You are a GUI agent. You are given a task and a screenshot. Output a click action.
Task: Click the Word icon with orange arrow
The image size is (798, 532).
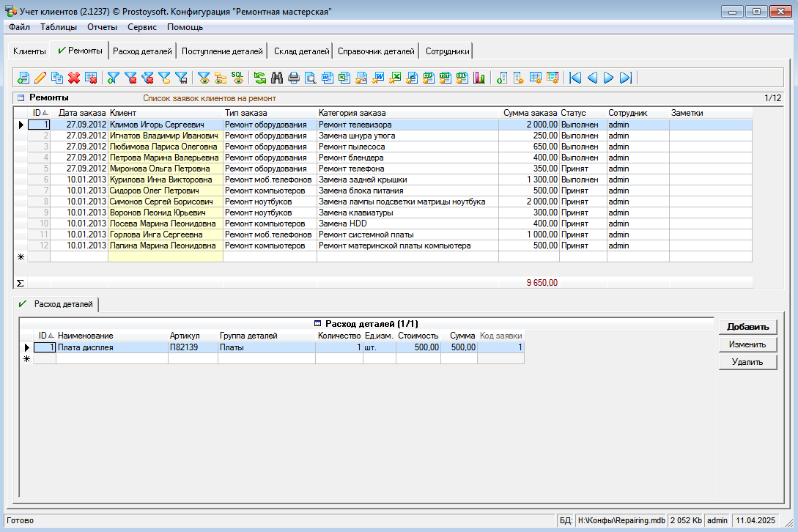click(x=378, y=78)
